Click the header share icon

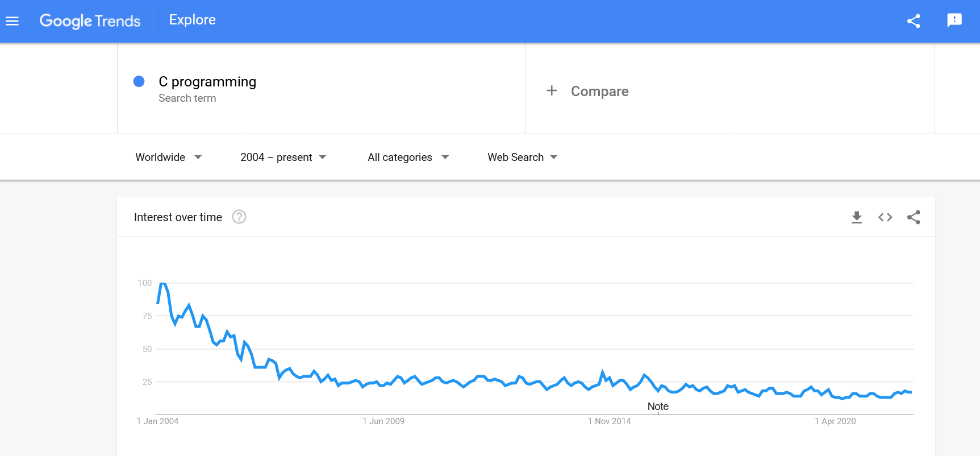[x=914, y=21]
